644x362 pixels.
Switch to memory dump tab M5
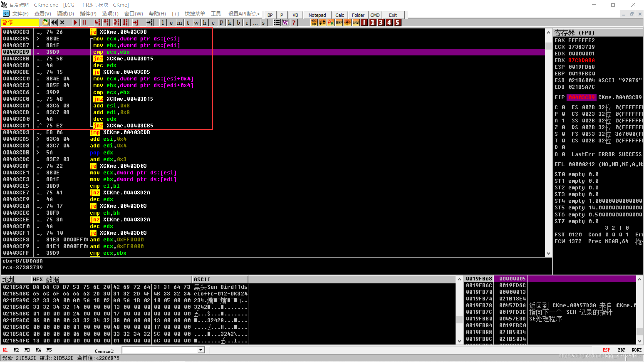point(49,350)
